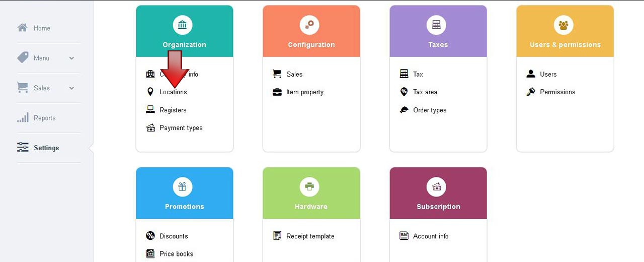The width and height of the screenshot is (644, 262).
Task: Click the Home house icon in sidebar
Action: coord(23,28)
